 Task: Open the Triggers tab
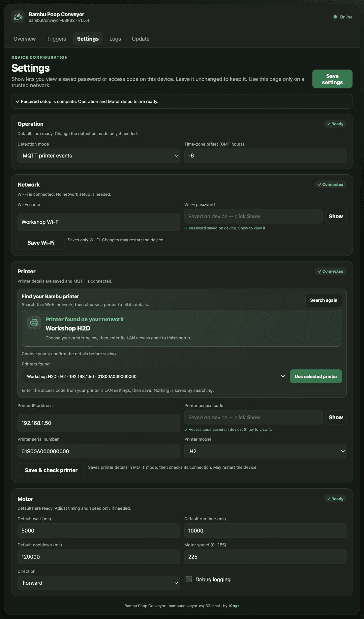(x=56, y=39)
